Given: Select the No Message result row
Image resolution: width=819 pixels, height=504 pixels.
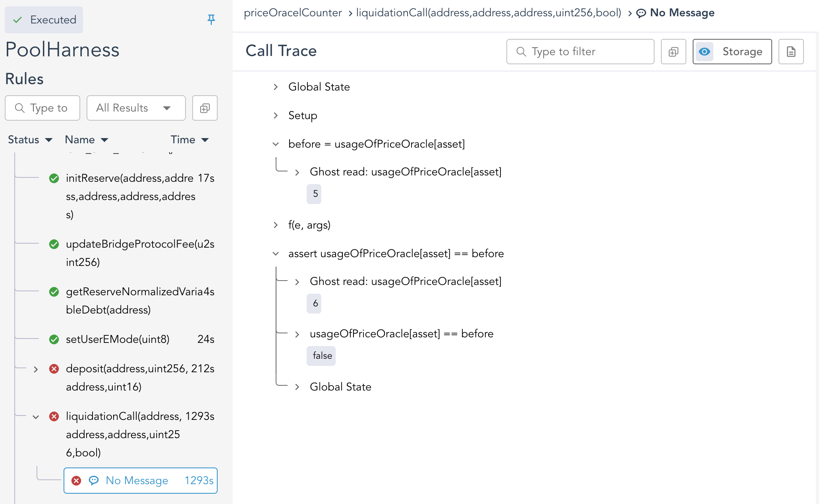Looking at the screenshot, I should pos(141,481).
